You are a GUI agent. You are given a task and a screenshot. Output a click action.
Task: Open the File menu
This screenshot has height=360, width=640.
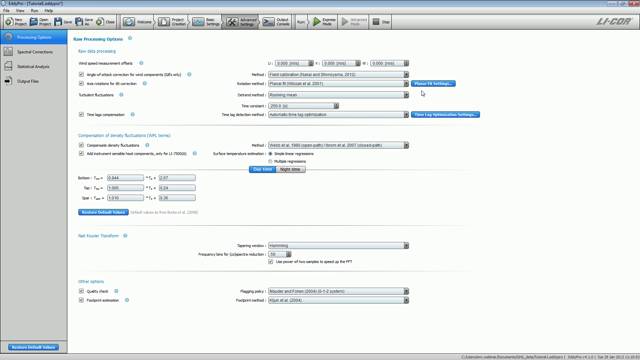pos(6,10)
